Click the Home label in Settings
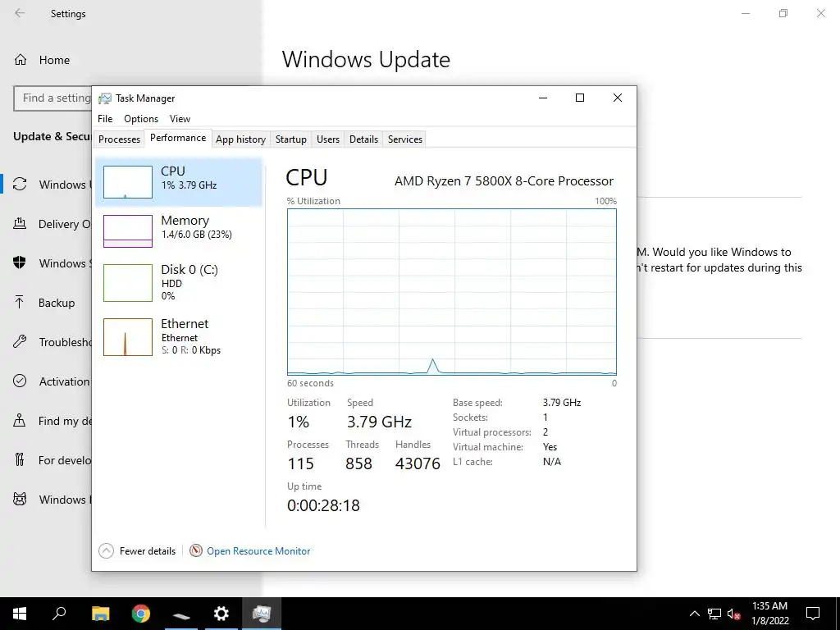The image size is (840, 630). pyautogui.click(x=54, y=60)
